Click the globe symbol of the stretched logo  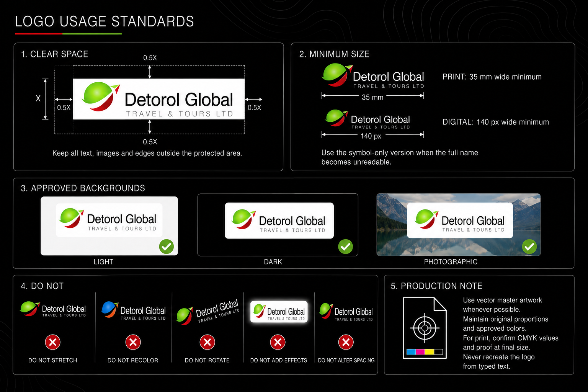point(30,309)
